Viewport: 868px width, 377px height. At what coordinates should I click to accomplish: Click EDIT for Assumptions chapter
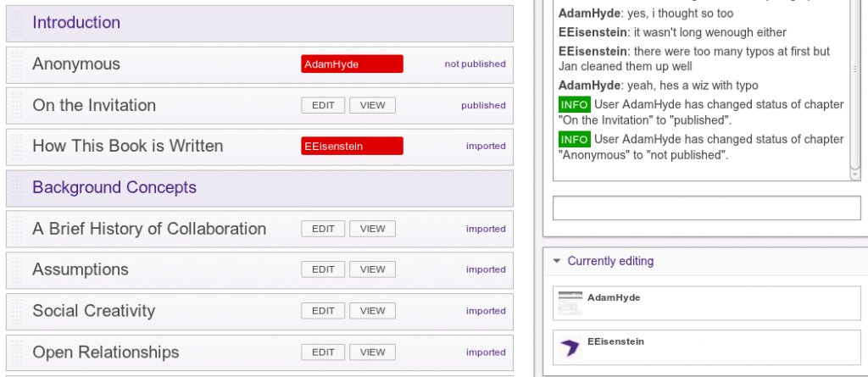323,269
